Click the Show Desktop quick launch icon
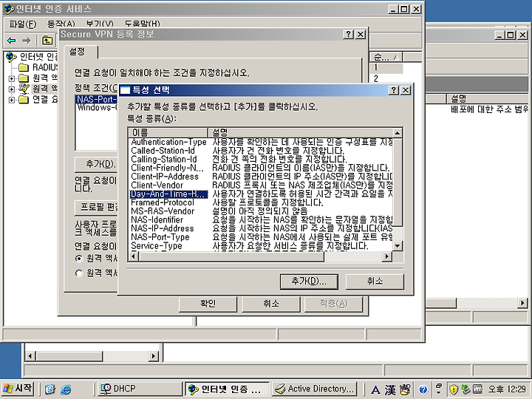Viewport: 532px width, 399px height. tap(50, 389)
